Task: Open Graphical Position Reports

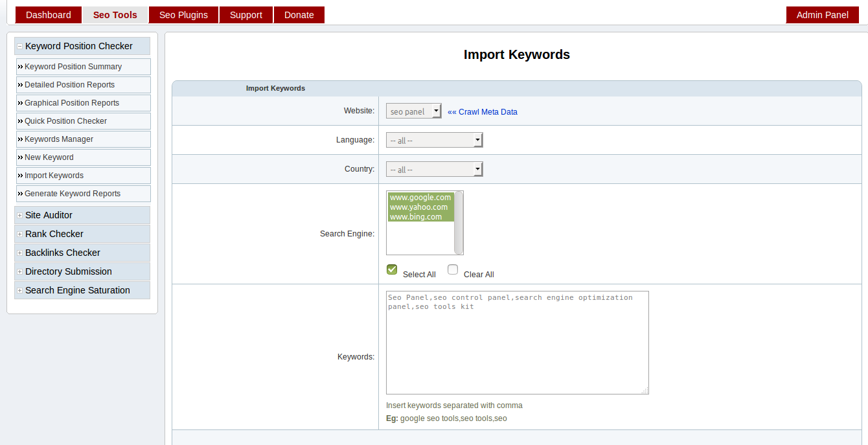Action: pos(84,103)
